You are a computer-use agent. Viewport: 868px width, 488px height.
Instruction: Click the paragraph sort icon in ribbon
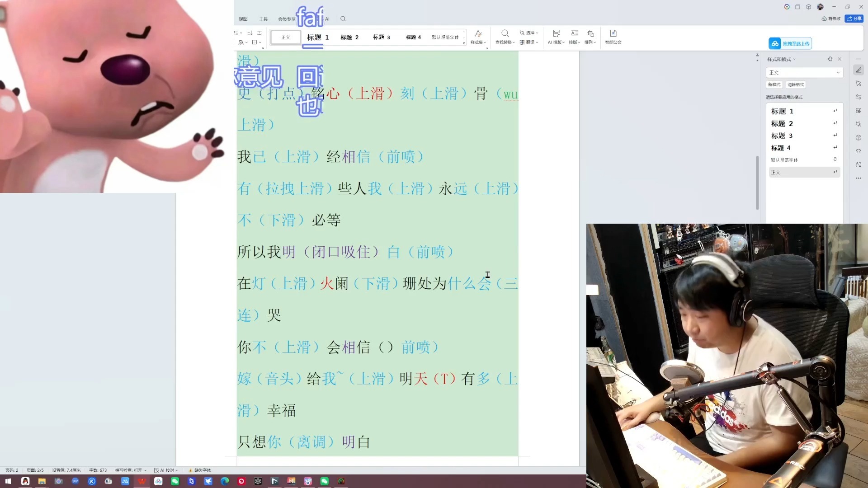coord(250,33)
